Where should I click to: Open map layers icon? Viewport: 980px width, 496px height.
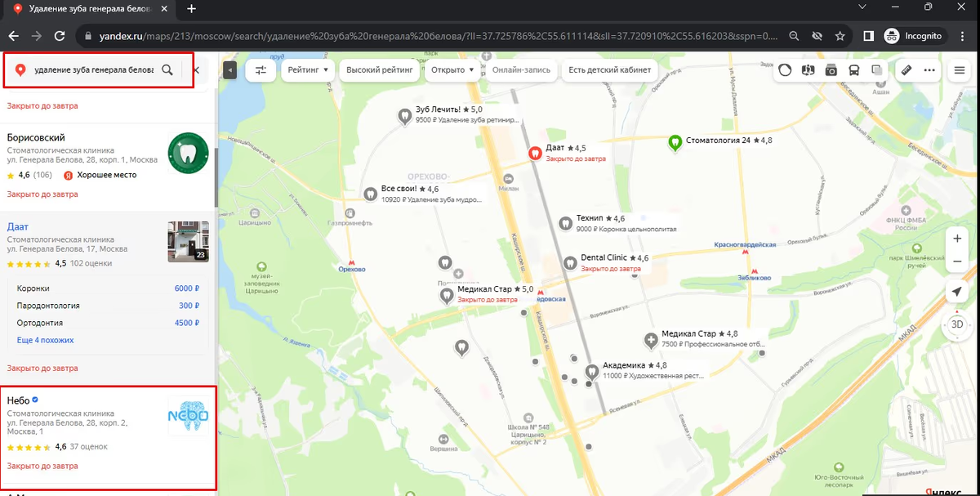pyautogui.click(x=877, y=70)
